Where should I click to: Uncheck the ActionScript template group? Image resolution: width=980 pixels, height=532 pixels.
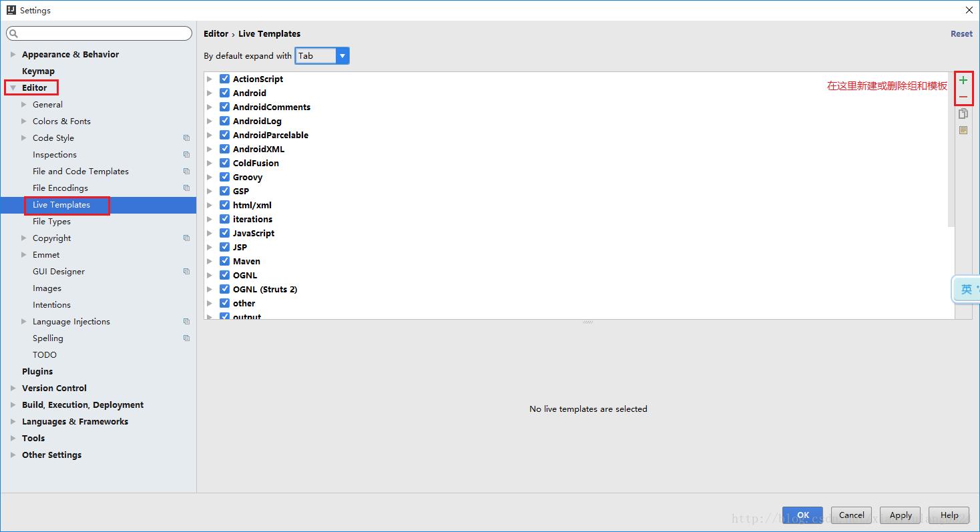pyautogui.click(x=224, y=79)
